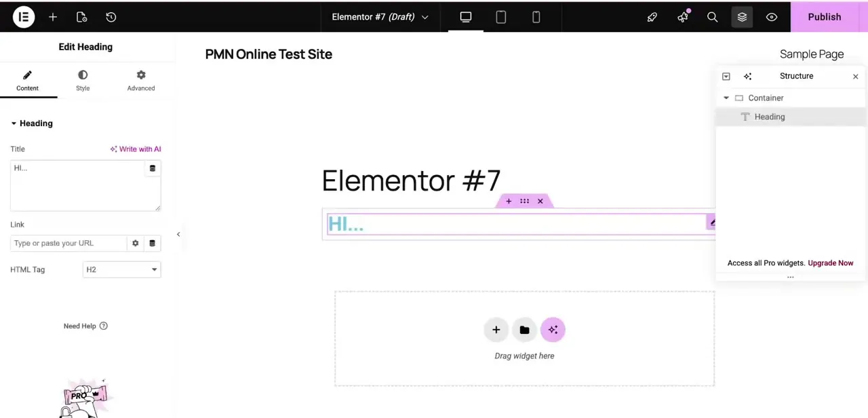Collapse the Heading section
The height and width of the screenshot is (418, 868).
tap(32, 123)
